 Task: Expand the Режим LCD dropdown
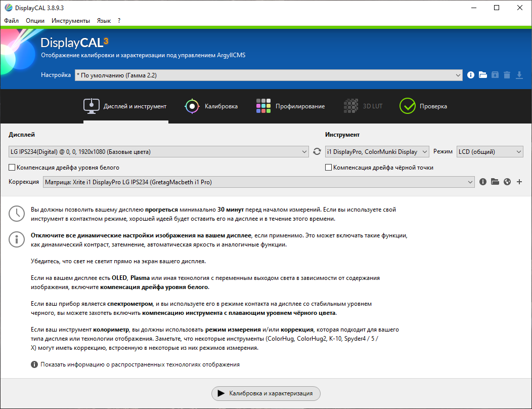click(x=490, y=151)
